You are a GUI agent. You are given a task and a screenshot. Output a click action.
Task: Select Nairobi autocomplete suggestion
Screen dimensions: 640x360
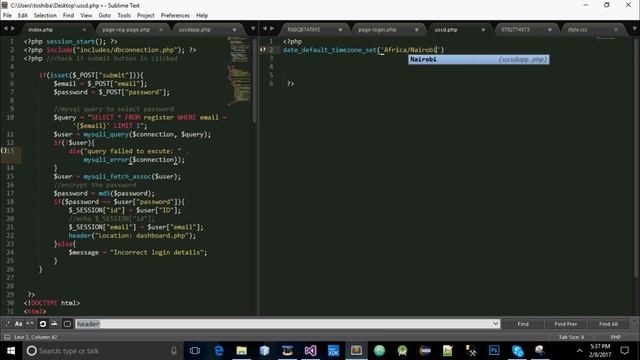pos(478,60)
